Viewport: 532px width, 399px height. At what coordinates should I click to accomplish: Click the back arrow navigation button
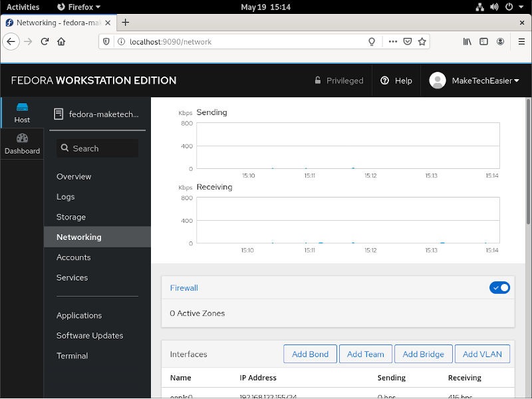pyautogui.click(x=11, y=41)
